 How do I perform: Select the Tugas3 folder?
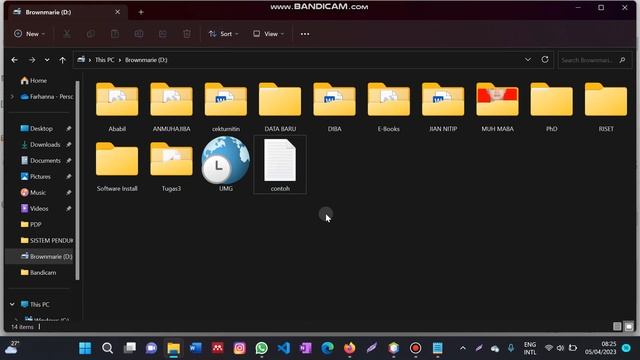coord(171,167)
